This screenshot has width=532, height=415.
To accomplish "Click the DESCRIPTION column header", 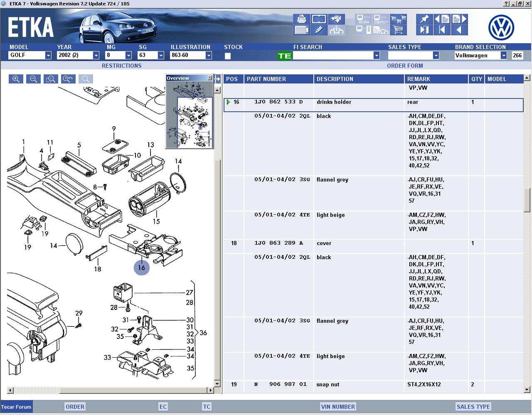I will coord(359,79).
